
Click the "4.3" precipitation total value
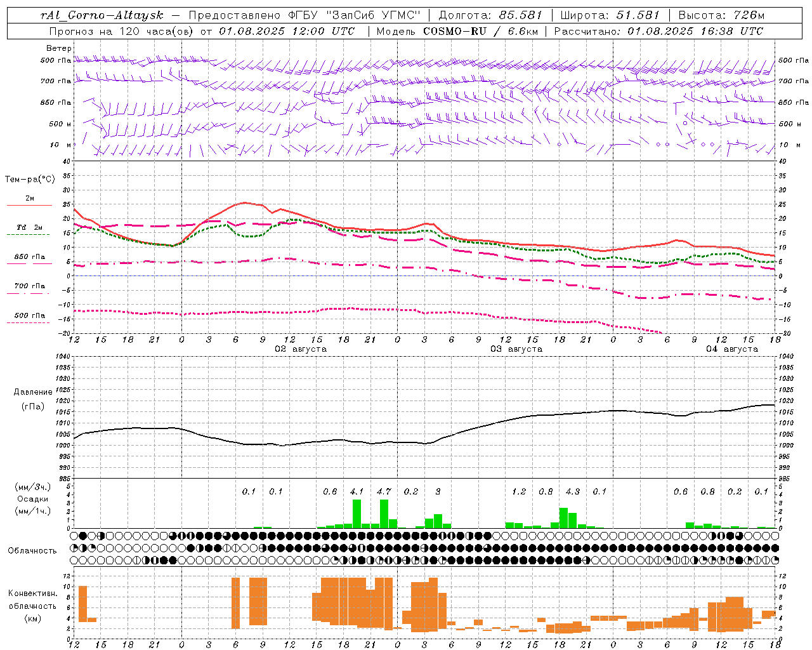click(x=573, y=492)
